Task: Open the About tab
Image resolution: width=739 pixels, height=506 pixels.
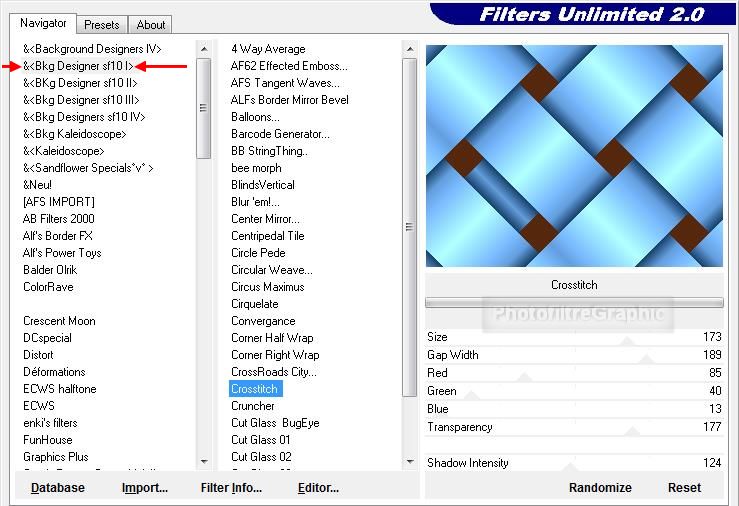Action: tap(151, 25)
